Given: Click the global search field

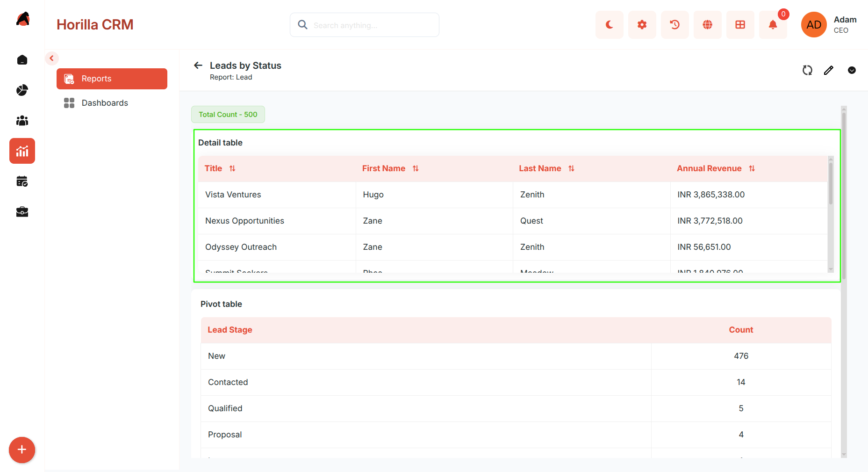Looking at the screenshot, I should 365,25.
